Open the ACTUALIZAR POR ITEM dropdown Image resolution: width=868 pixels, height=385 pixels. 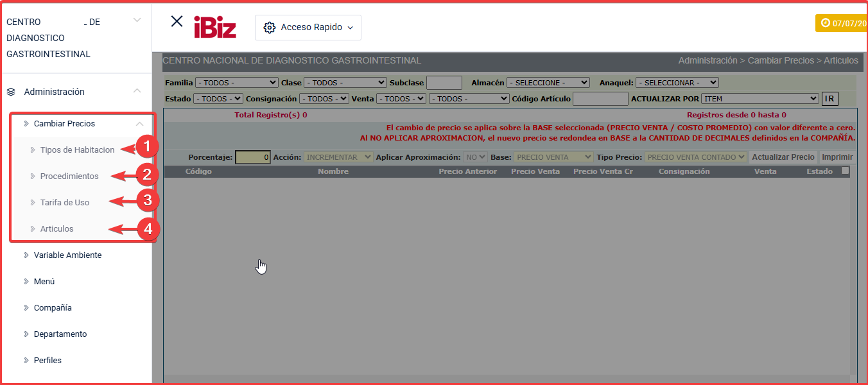[760, 99]
